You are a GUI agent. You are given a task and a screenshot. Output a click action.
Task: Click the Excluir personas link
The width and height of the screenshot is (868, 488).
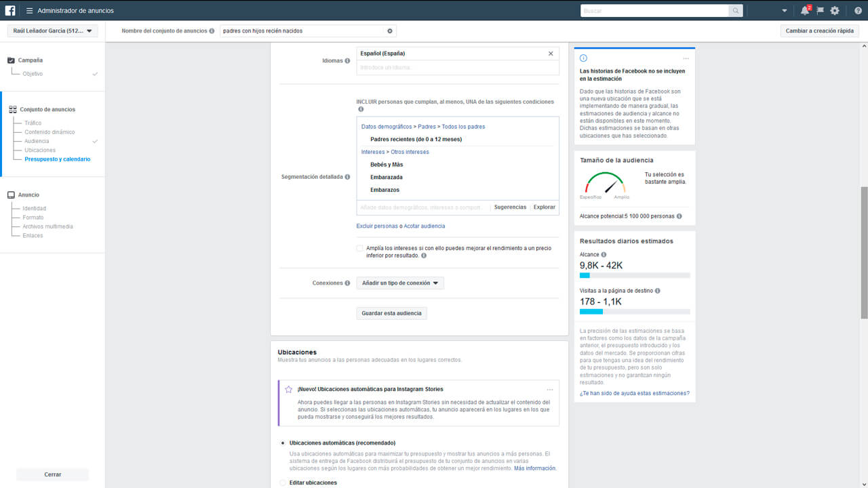click(377, 226)
